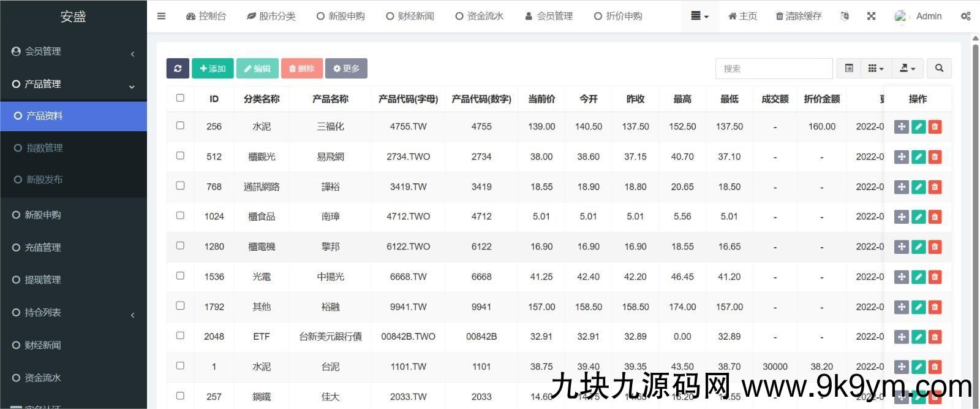
Task: Click drag-move icon for row 譁裕
Action: tap(901, 187)
